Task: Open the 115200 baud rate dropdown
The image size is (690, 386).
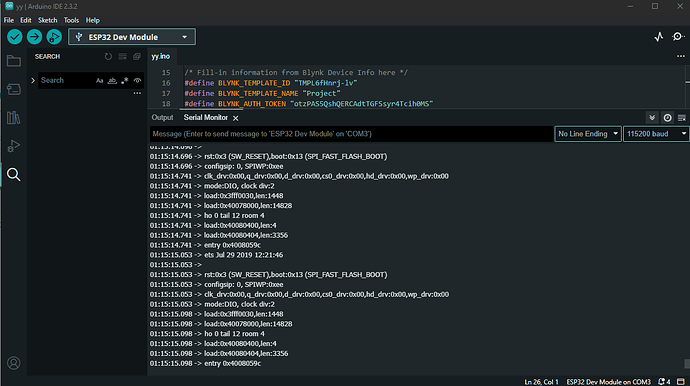Action: tap(657, 134)
